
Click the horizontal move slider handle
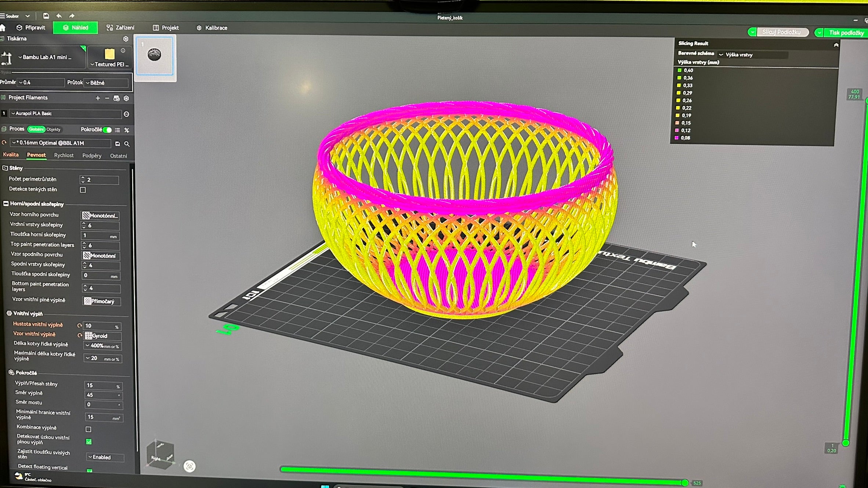click(684, 482)
